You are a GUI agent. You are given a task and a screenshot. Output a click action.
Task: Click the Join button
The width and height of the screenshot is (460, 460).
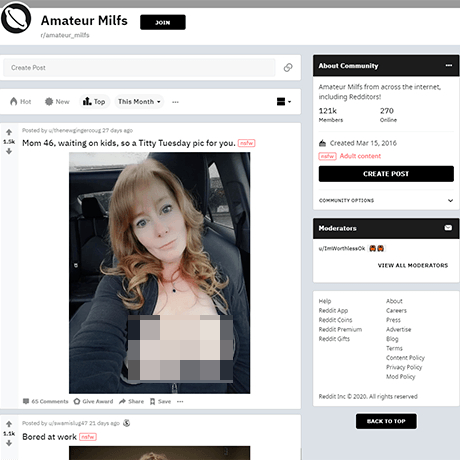163,22
